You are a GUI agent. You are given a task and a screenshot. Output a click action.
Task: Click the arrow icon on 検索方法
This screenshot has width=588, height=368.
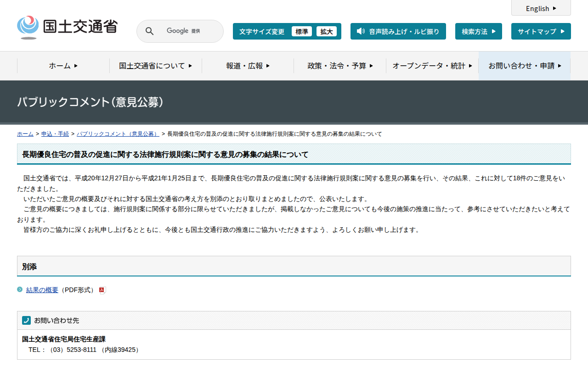coord(494,31)
